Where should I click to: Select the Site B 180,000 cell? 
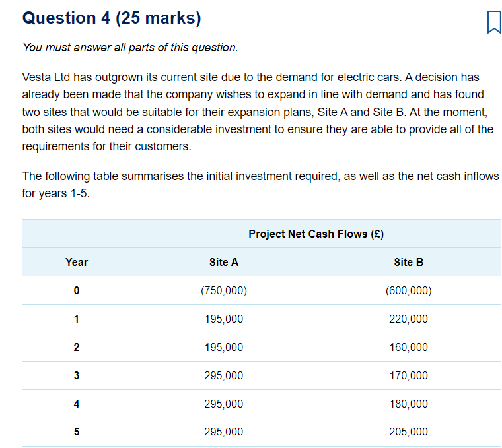coord(408,404)
